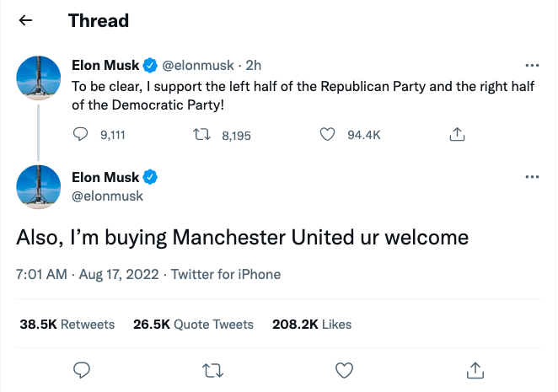Reply to the Republican Party tweet
The width and height of the screenshot is (558, 392).
(81, 134)
